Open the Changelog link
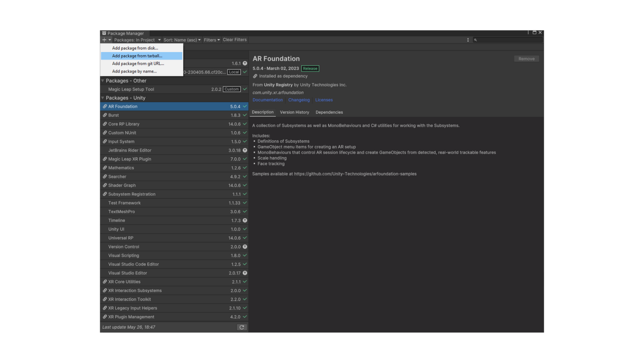The image size is (644, 363). (x=299, y=100)
